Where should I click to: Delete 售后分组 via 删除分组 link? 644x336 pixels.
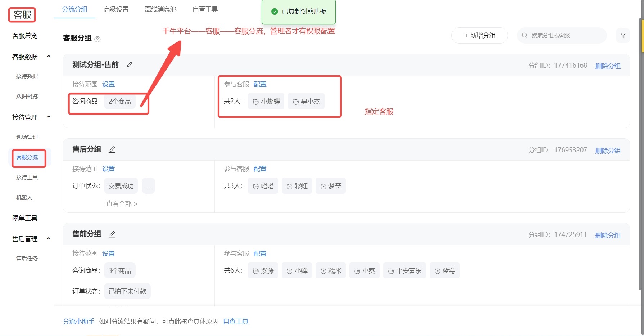[x=608, y=151]
